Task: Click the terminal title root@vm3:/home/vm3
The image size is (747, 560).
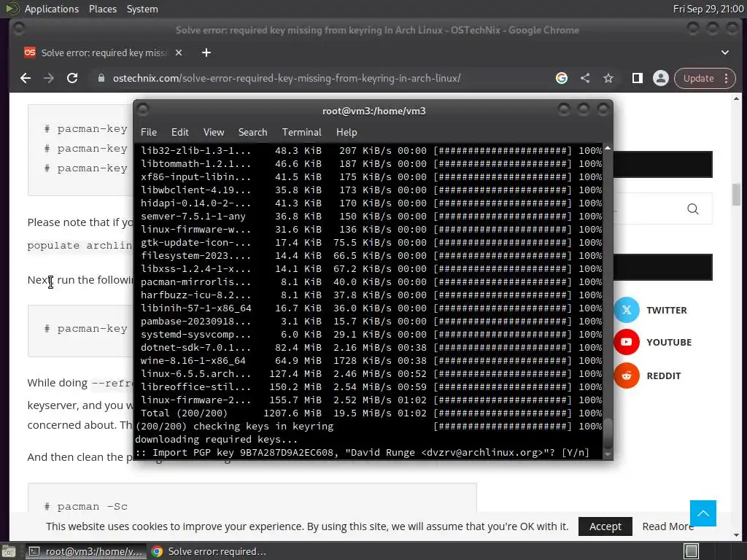Action: [x=374, y=111]
